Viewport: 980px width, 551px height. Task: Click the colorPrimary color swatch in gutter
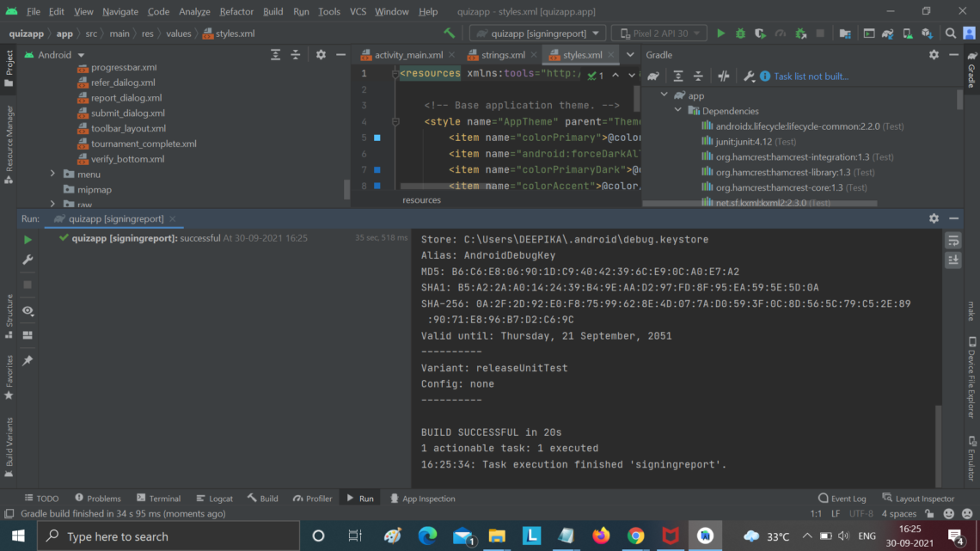[377, 138]
